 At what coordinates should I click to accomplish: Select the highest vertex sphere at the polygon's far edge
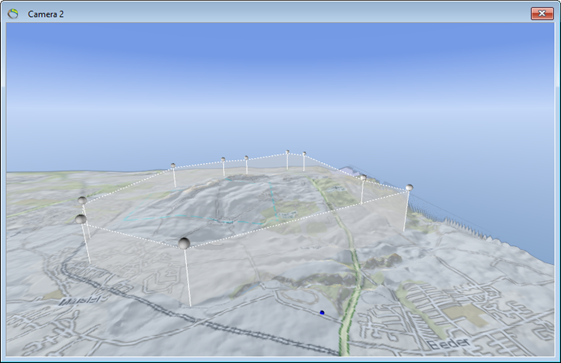coord(287,152)
